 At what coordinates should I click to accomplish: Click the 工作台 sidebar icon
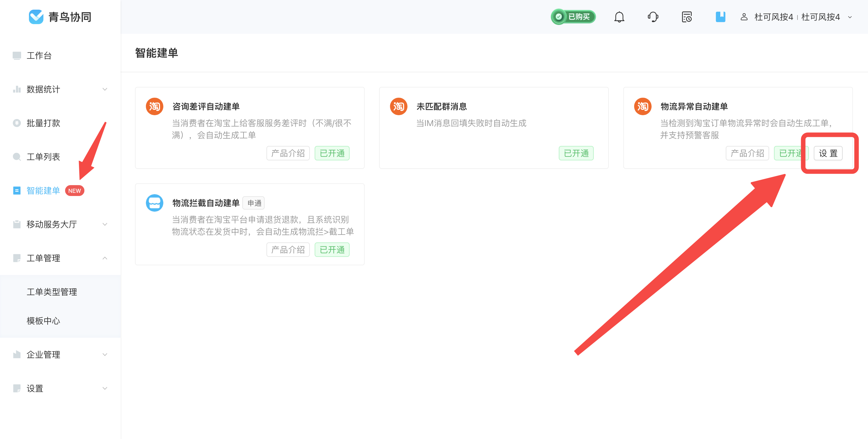(17, 56)
